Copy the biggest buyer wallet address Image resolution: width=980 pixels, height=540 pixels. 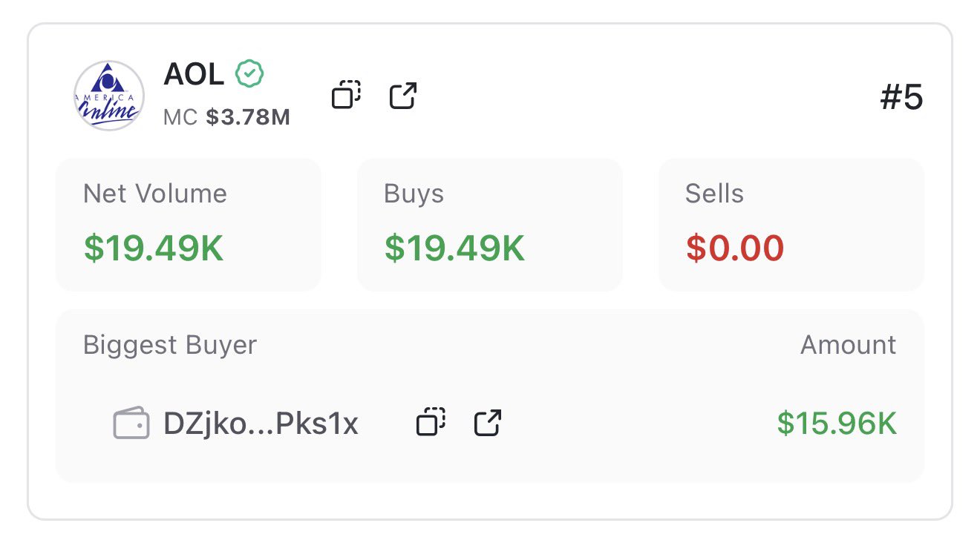click(x=431, y=422)
